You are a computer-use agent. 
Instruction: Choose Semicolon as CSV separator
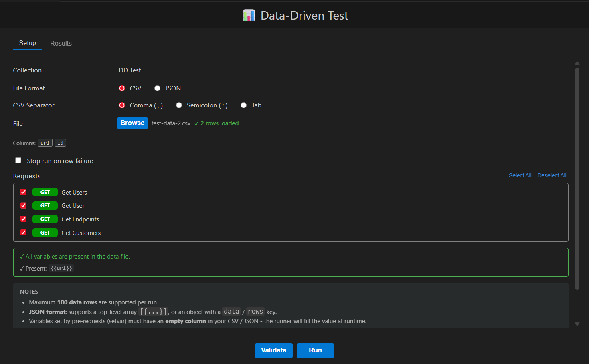click(x=179, y=105)
